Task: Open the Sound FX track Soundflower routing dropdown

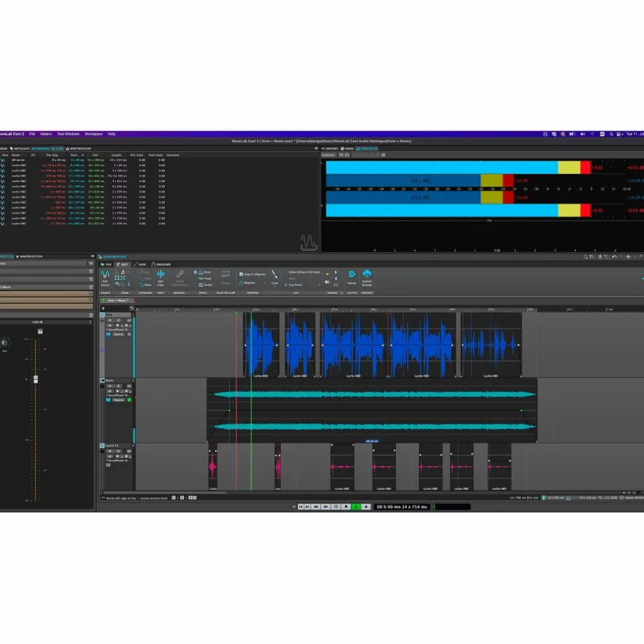Action: point(118,460)
